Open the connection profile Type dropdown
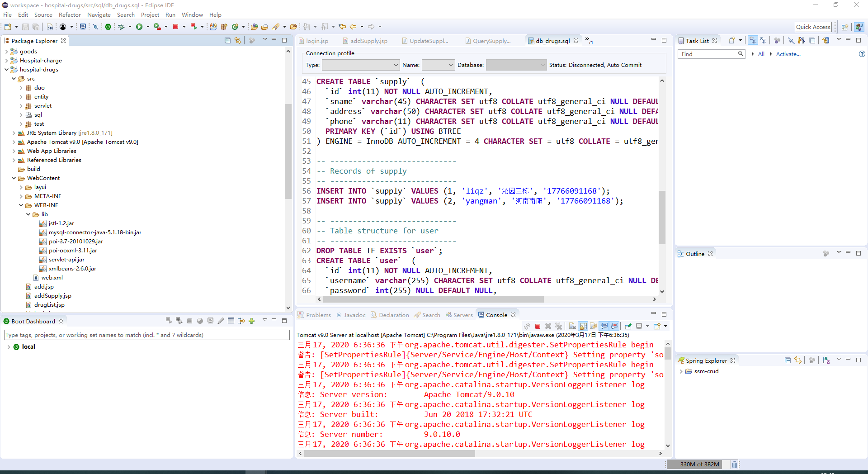The height and width of the screenshot is (474, 868). click(x=360, y=65)
